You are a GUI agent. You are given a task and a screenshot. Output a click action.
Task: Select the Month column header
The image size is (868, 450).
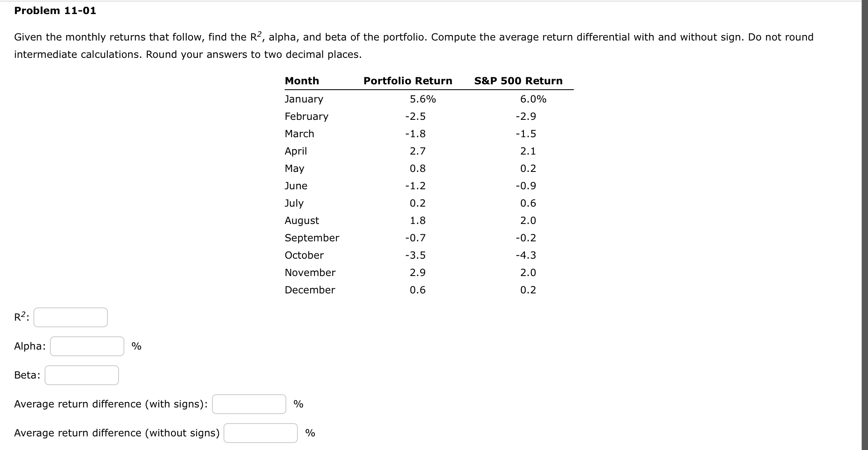[302, 81]
